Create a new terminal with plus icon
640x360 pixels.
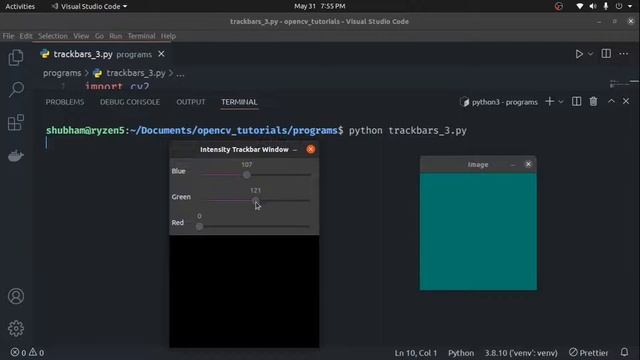[549, 101]
